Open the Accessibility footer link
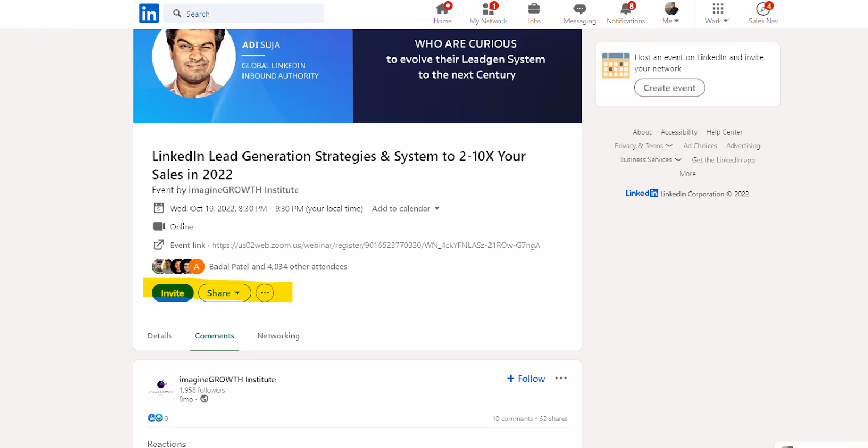868x448 pixels. click(679, 132)
